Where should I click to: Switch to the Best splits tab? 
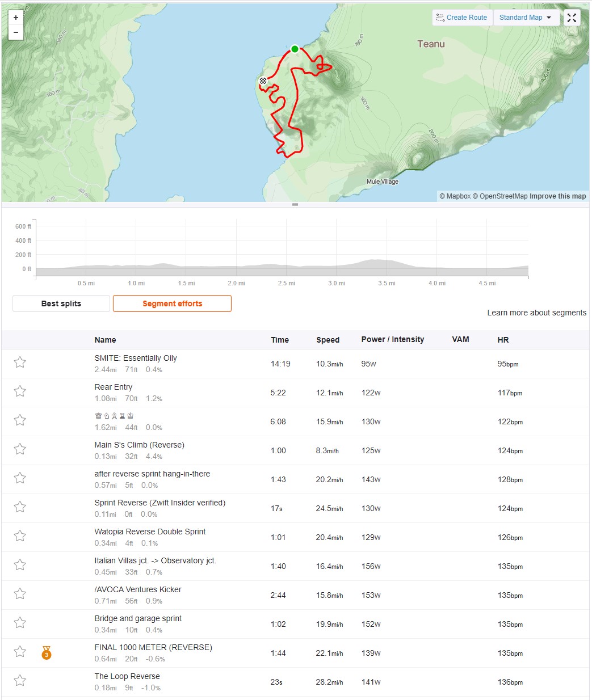pos(61,303)
